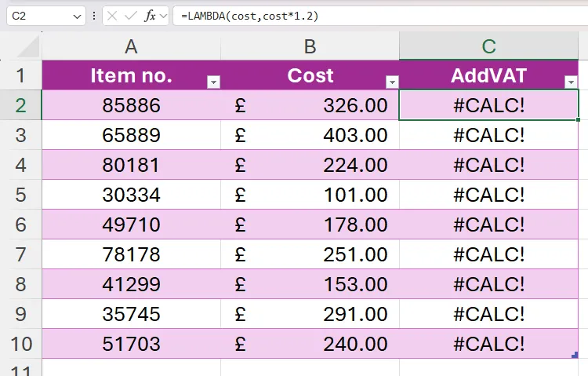Open the Name Box dropdown arrow
This screenshot has height=376, width=588.
point(77,16)
